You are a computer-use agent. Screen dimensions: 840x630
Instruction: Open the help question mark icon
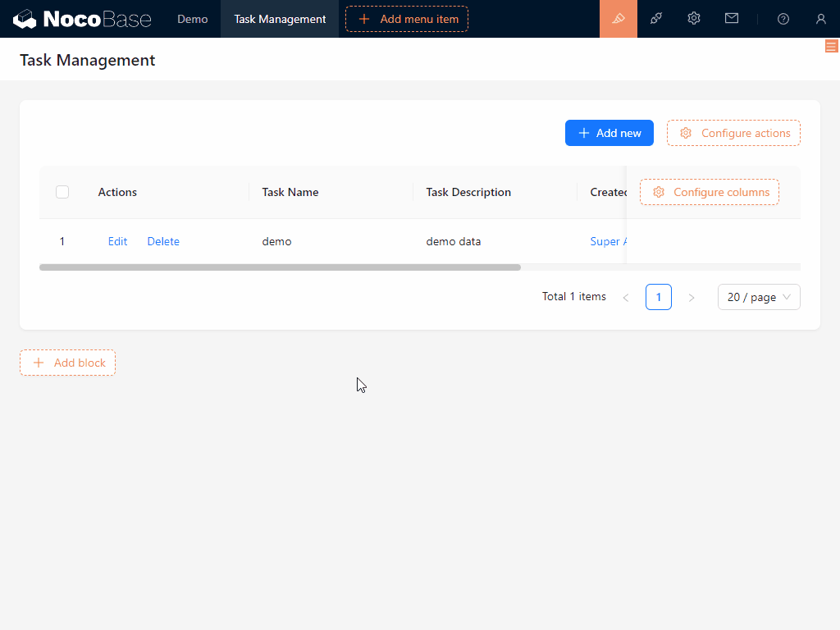(x=783, y=20)
